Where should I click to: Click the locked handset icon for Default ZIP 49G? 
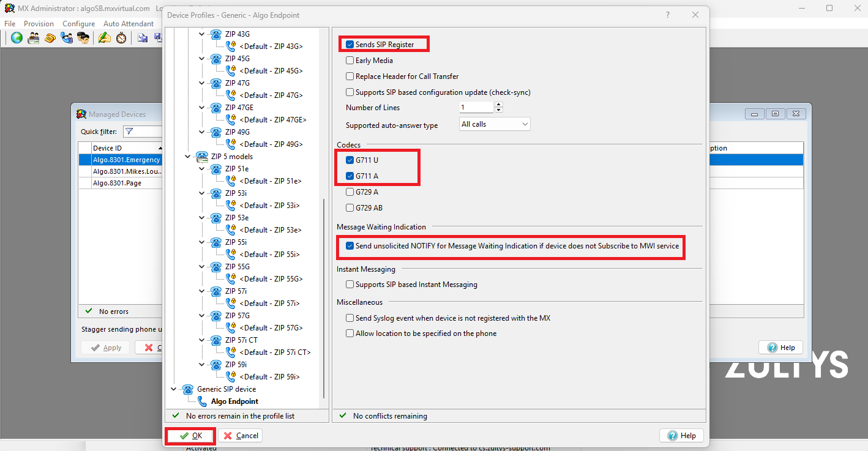[x=231, y=144]
